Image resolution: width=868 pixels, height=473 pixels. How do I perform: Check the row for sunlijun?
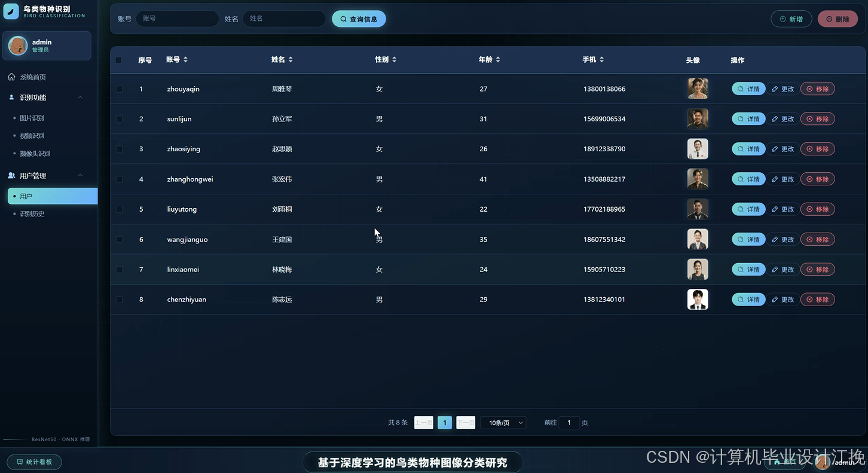119,119
